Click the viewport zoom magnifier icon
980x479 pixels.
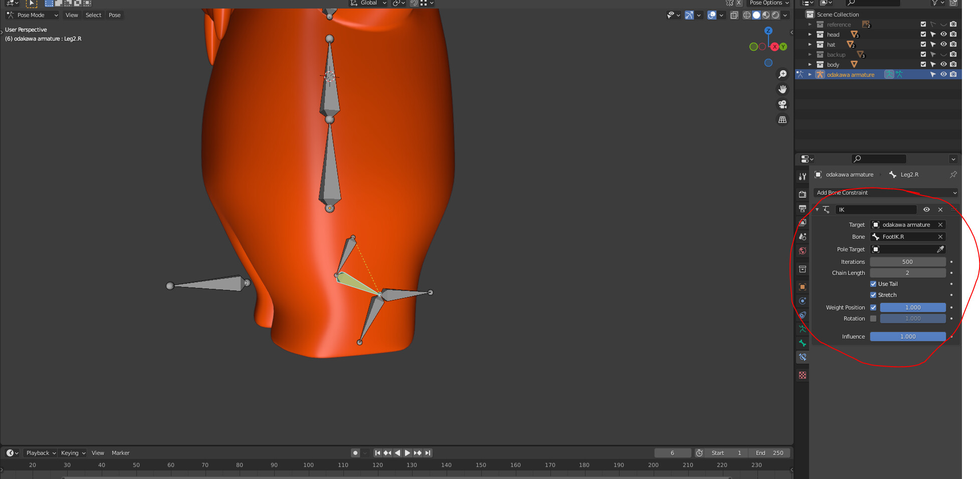tap(782, 74)
